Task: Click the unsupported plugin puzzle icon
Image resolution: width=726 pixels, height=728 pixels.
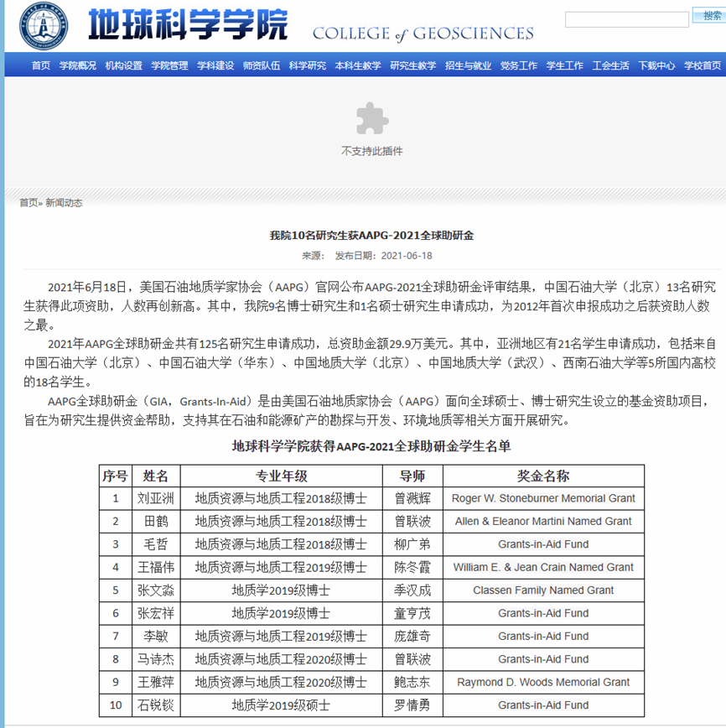Action: (x=371, y=119)
